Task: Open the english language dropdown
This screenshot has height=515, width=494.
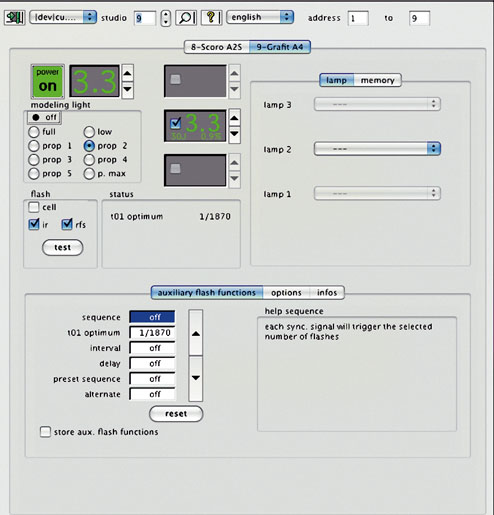Action: pyautogui.click(x=260, y=17)
